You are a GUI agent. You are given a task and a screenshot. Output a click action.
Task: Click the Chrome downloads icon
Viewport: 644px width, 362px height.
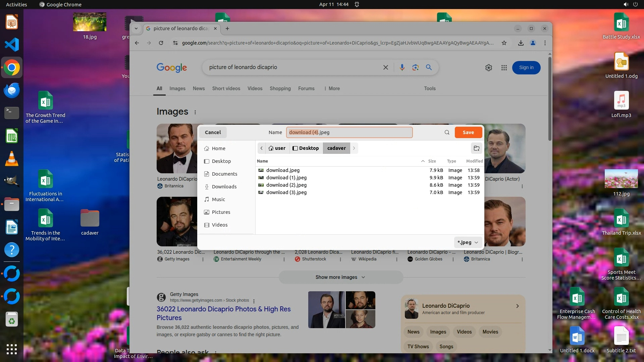pos(521,43)
